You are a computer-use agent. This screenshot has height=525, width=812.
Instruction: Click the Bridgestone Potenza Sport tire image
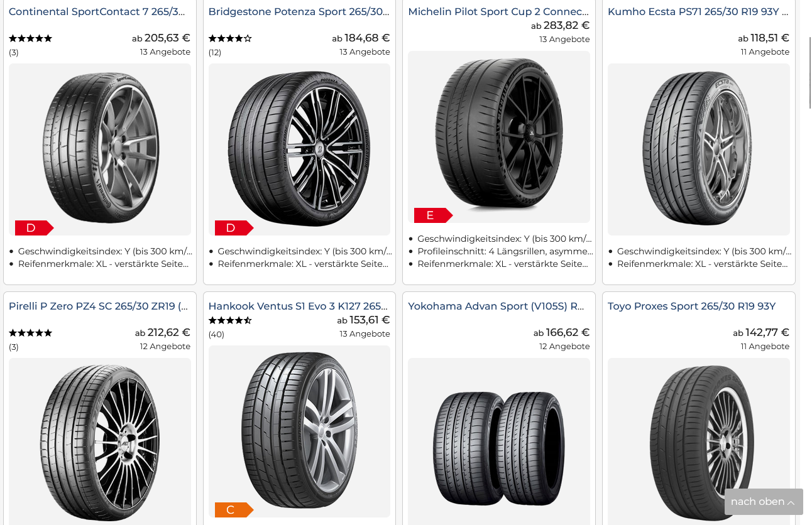click(299, 149)
